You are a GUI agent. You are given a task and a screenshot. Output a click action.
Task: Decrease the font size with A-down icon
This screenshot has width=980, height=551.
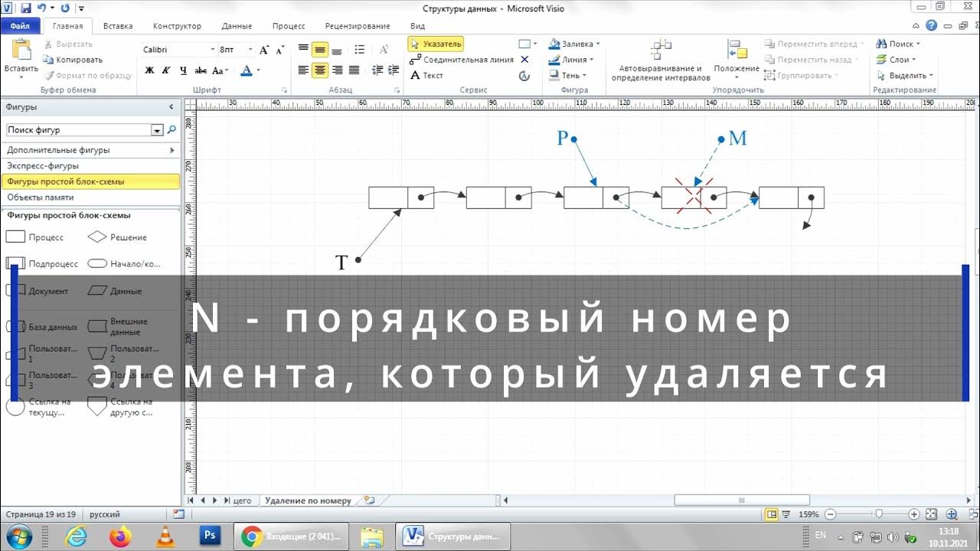pyautogui.click(x=279, y=50)
